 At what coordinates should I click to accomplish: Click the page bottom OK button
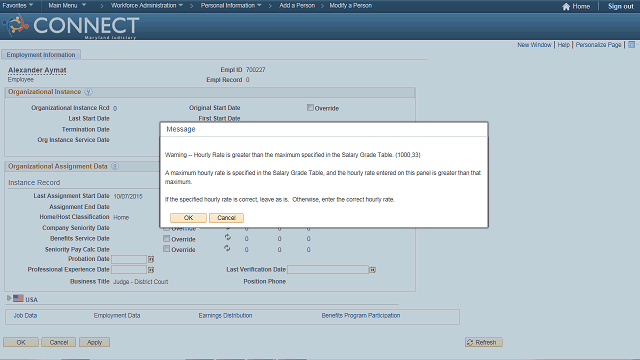[21, 342]
